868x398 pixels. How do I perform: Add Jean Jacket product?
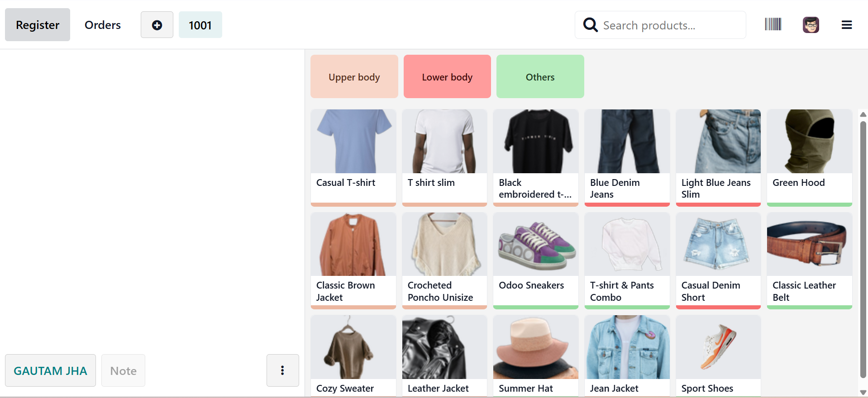(627, 356)
